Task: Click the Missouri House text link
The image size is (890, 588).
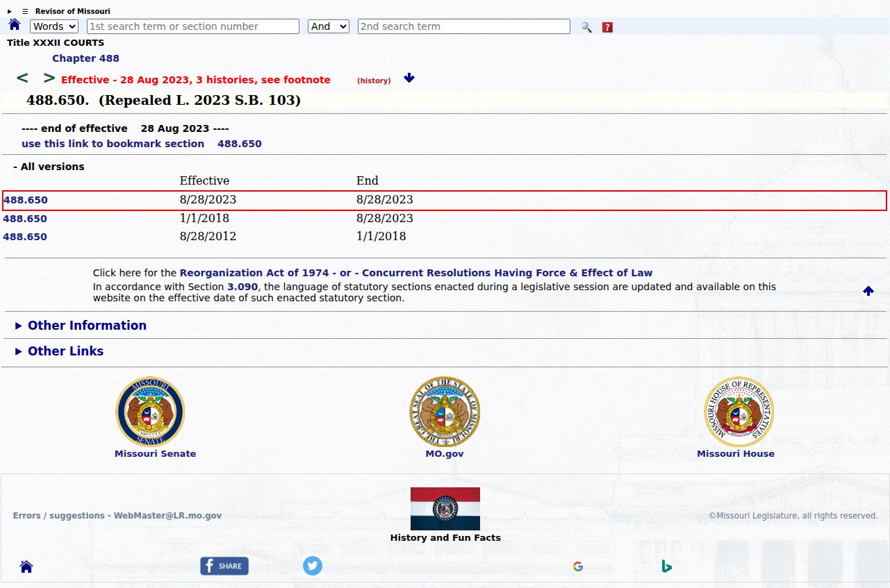Action: [736, 453]
